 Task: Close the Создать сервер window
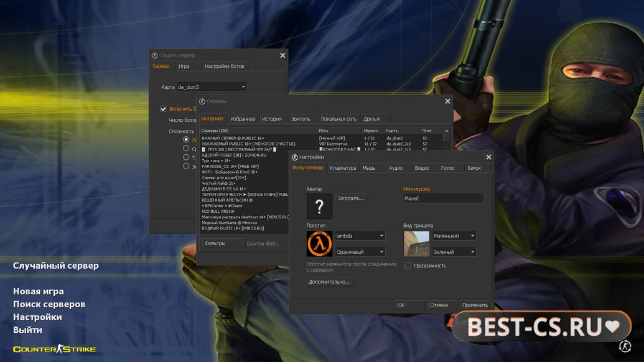point(282,55)
